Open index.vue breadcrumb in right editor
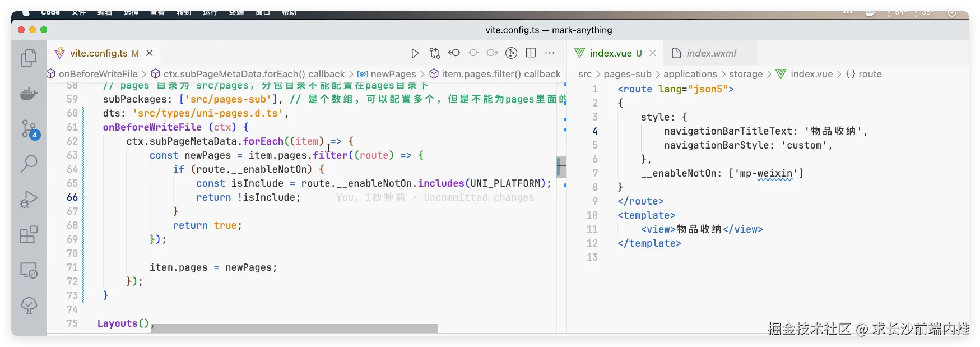This screenshot has width=980, height=347. point(811,74)
